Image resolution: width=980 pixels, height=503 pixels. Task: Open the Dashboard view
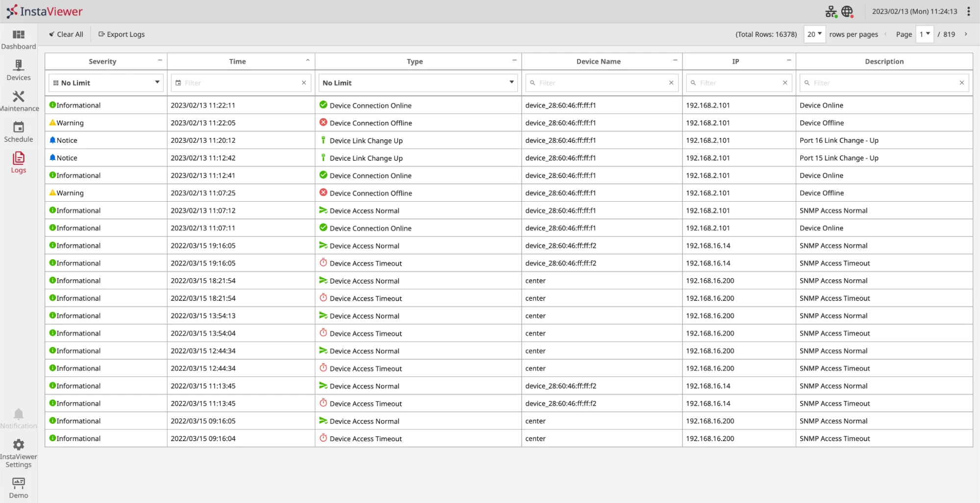[19, 40]
